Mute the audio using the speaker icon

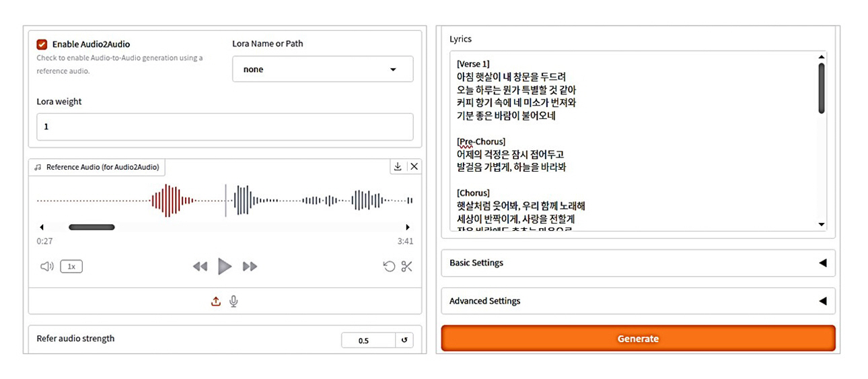(x=46, y=267)
